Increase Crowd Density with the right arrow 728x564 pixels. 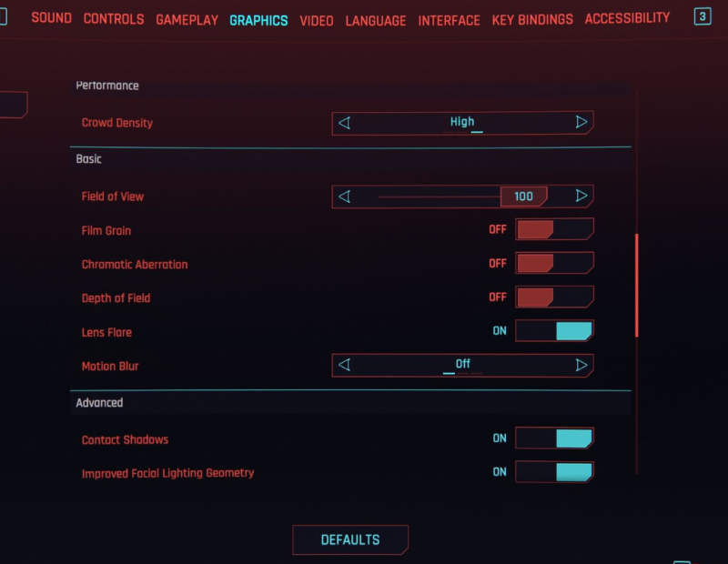click(x=581, y=122)
